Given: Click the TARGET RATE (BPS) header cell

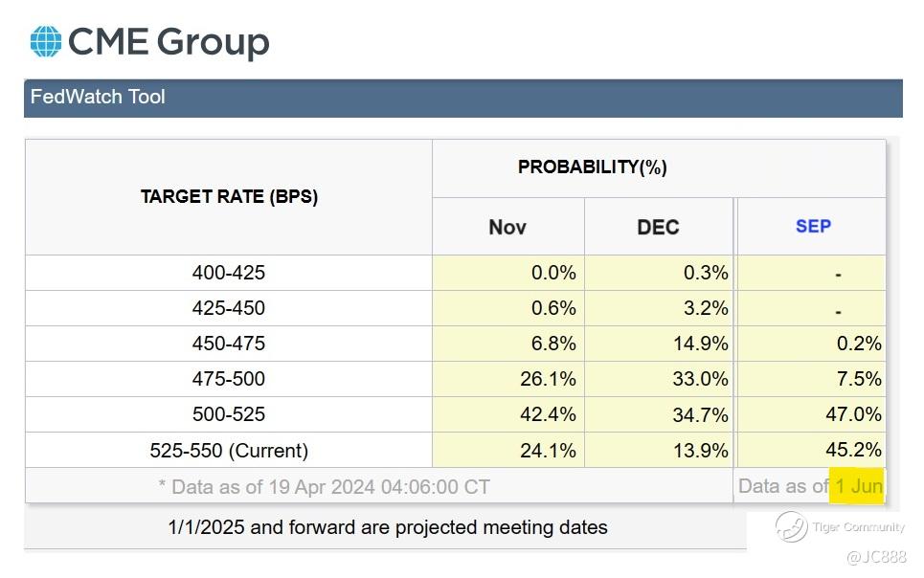Looking at the screenshot, I should 229,197.
